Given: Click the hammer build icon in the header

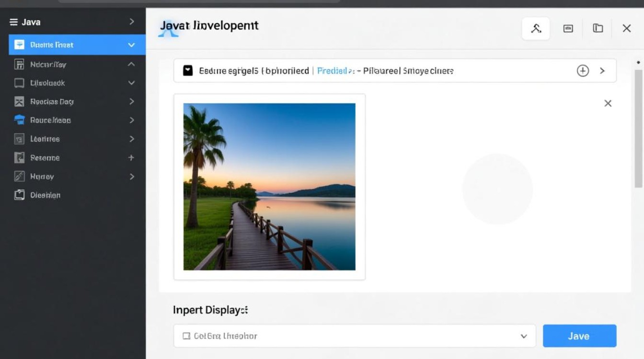Looking at the screenshot, I should tap(536, 29).
